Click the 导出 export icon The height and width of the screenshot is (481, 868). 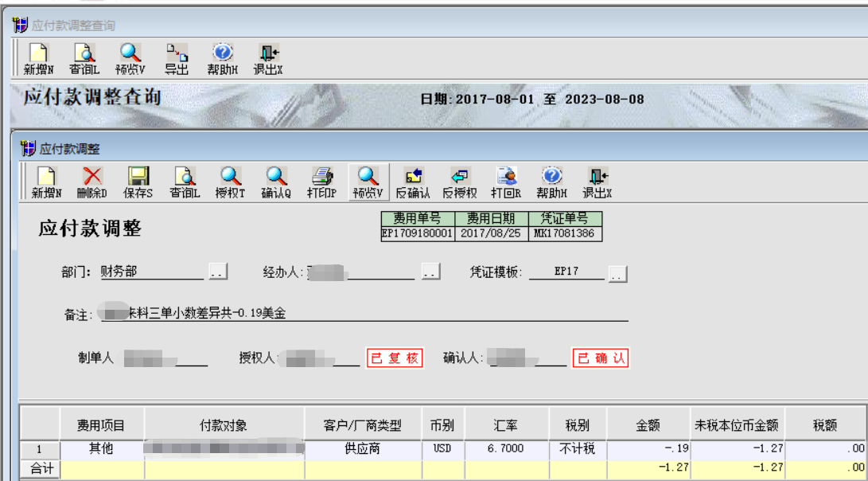click(x=177, y=59)
